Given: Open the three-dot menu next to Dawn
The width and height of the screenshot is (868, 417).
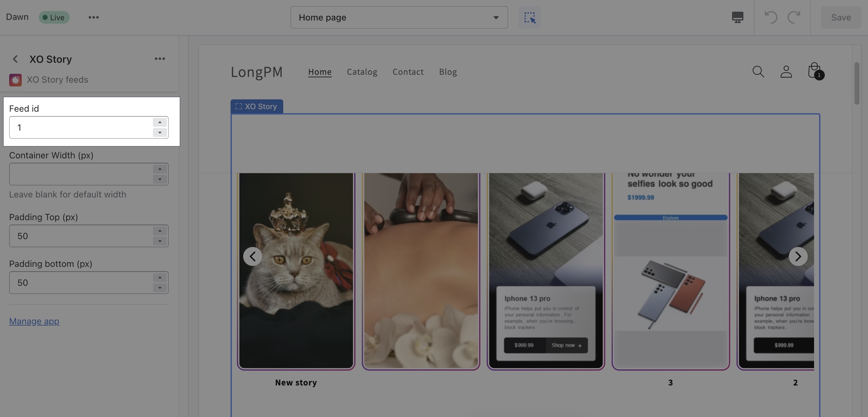Looking at the screenshot, I should 93,17.
